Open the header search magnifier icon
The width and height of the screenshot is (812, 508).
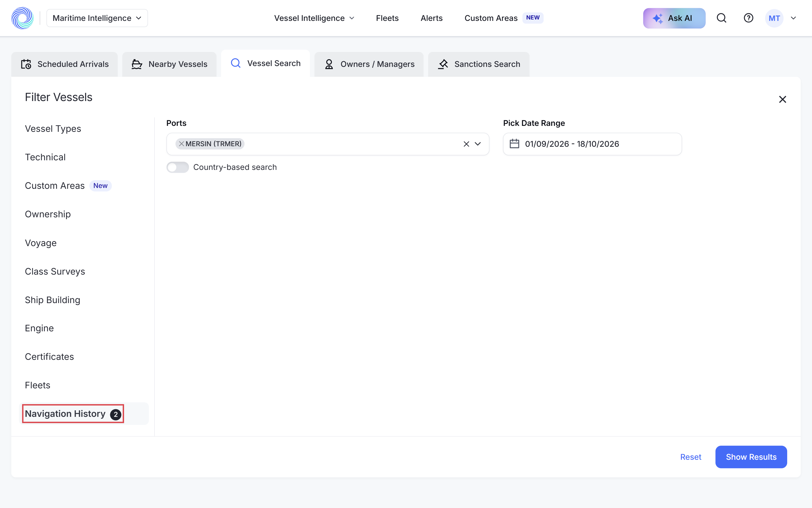(721, 18)
